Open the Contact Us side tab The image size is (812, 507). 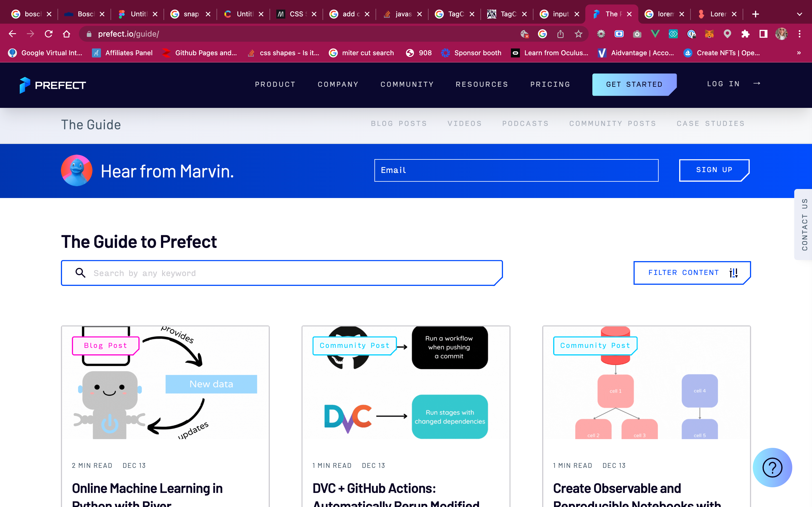point(804,224)
